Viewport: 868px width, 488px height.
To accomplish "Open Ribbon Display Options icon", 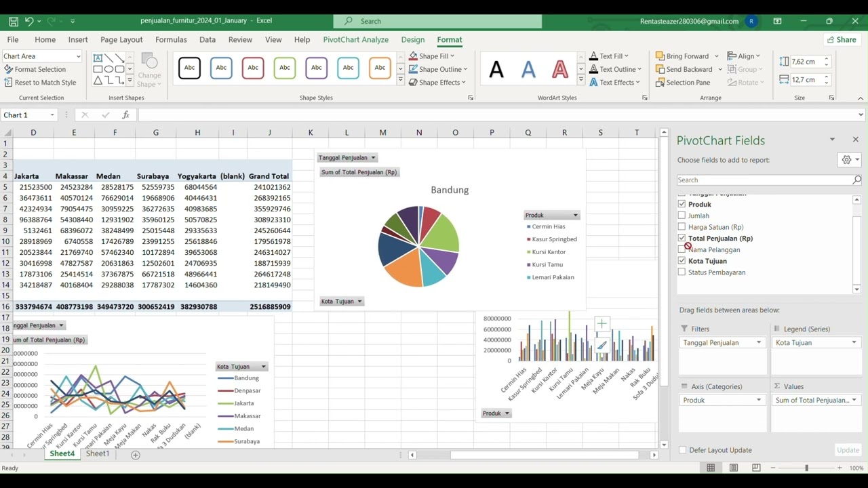I will pos(777,21).
